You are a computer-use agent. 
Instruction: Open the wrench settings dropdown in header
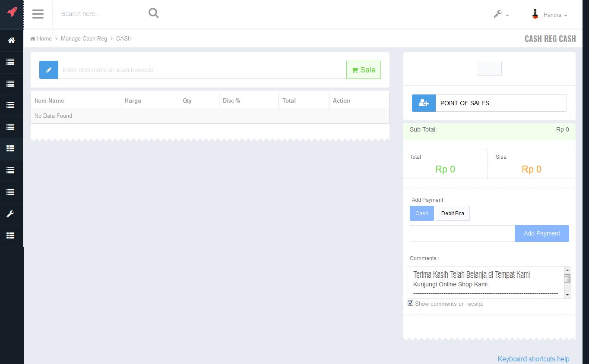501,14
